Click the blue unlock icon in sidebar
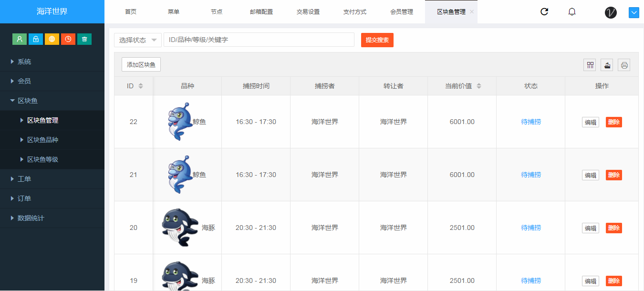This screenshot has width=644, height=291. 36,39
